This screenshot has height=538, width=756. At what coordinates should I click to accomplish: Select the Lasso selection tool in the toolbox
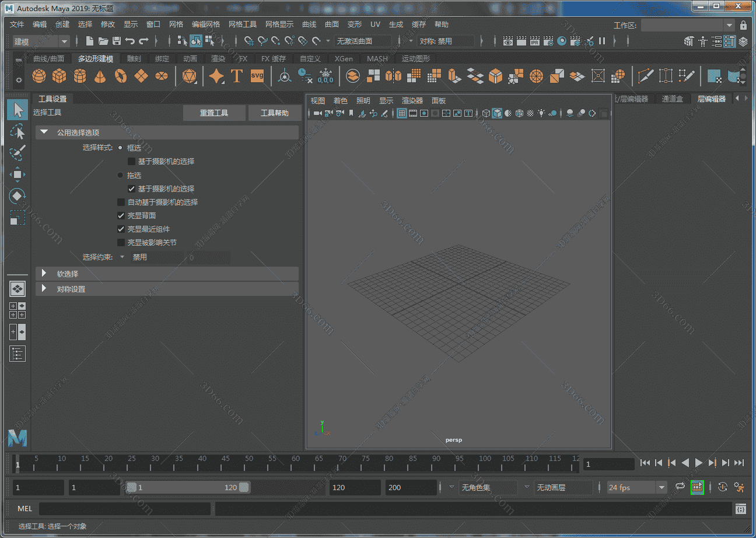click(17, 131)
